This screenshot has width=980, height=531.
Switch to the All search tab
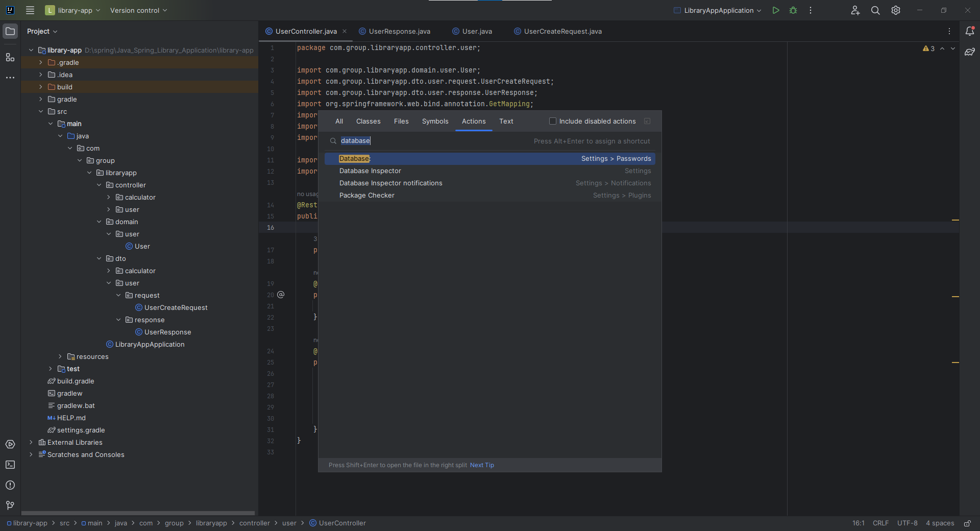(339, 121)
